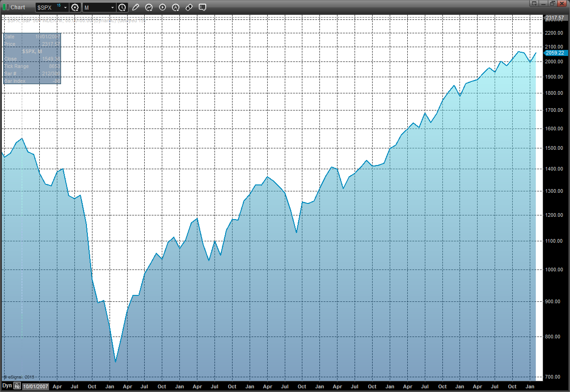Open the symbol settings gear icon
The image size is (570, 392).
75,7
